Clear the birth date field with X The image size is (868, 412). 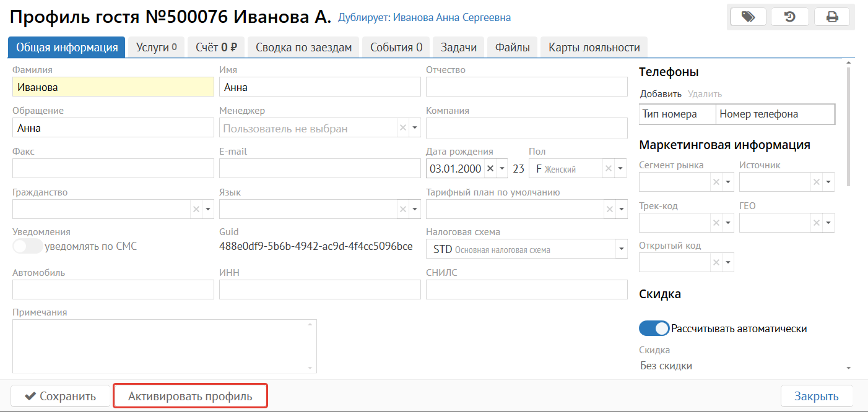click(490, 169)
